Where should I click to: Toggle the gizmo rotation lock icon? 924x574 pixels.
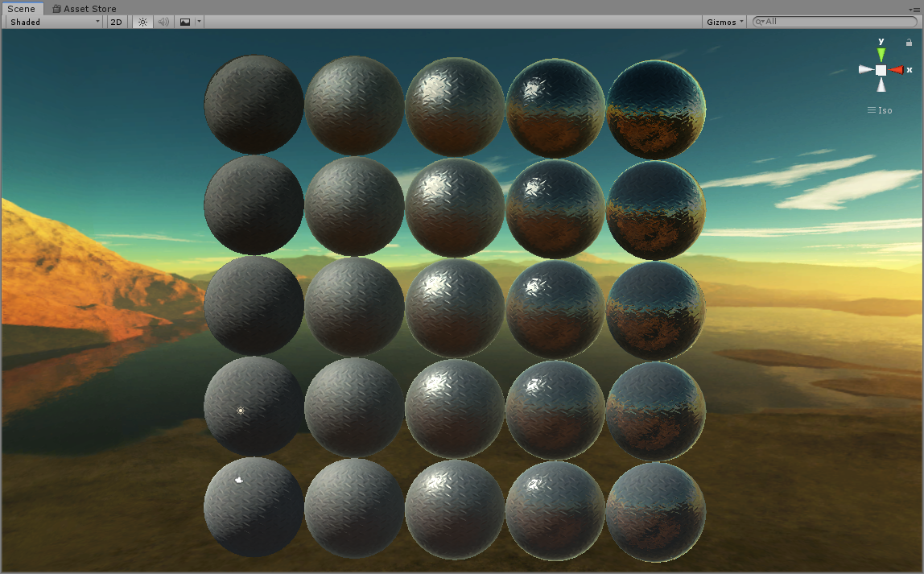[910, 43]
